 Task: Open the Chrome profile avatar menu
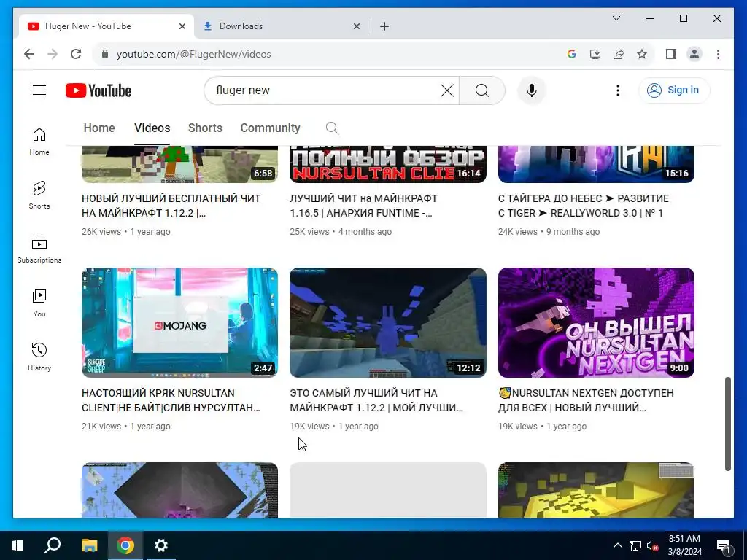coord(694,54)
